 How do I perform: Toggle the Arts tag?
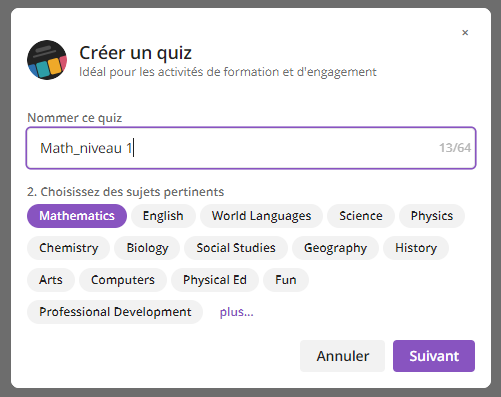[51, 280]
